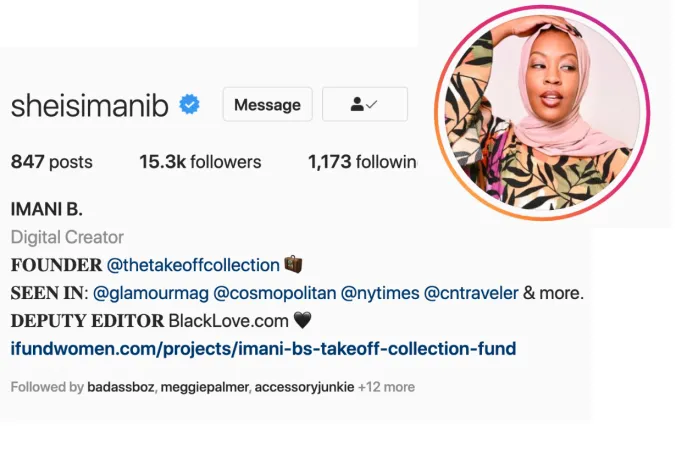
Task: Open the @glamourmag mention link
Action: point(151,293)
